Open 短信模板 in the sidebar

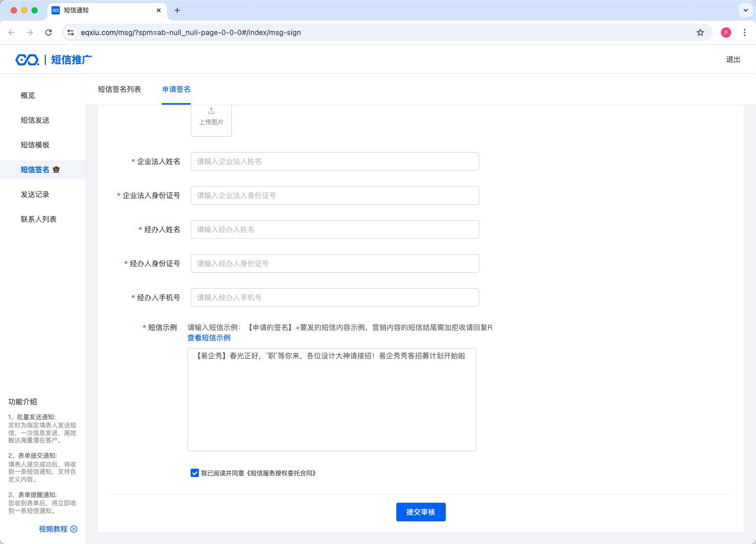coord(35,145)
